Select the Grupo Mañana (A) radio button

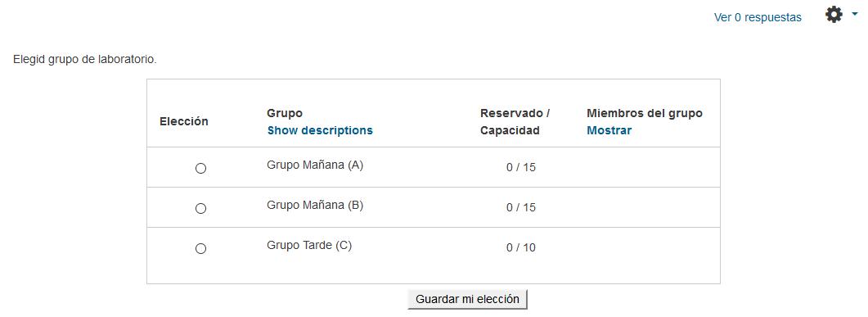[x=201, y=168]
